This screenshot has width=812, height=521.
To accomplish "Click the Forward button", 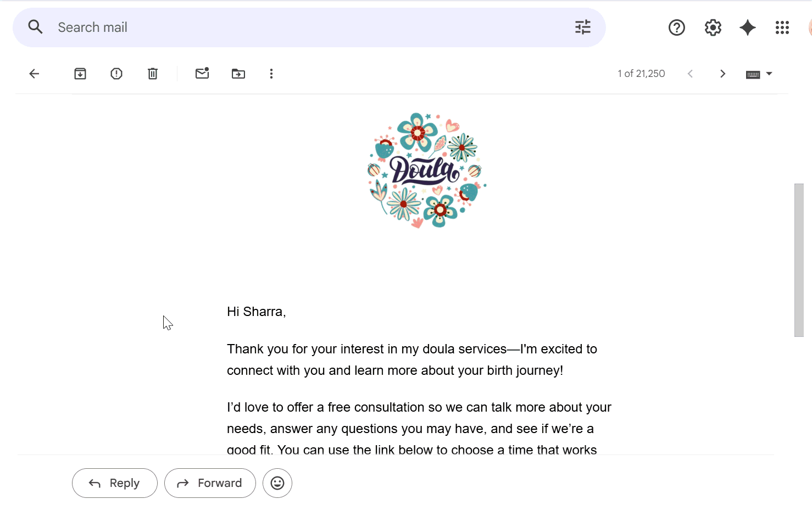I will (210, 483).
